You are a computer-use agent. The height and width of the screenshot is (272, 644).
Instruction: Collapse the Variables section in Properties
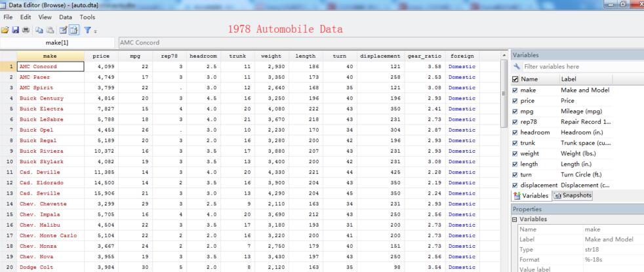(x=515, y=220)
